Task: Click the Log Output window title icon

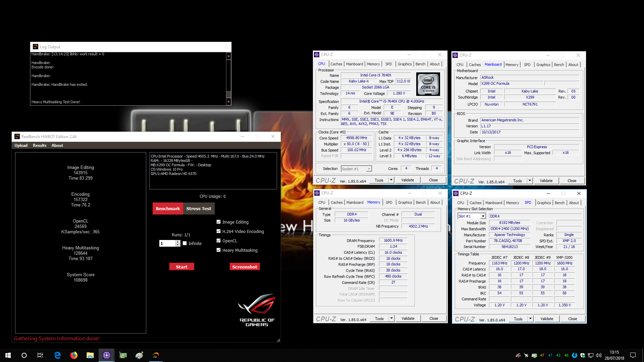Action: click(35, 47)
